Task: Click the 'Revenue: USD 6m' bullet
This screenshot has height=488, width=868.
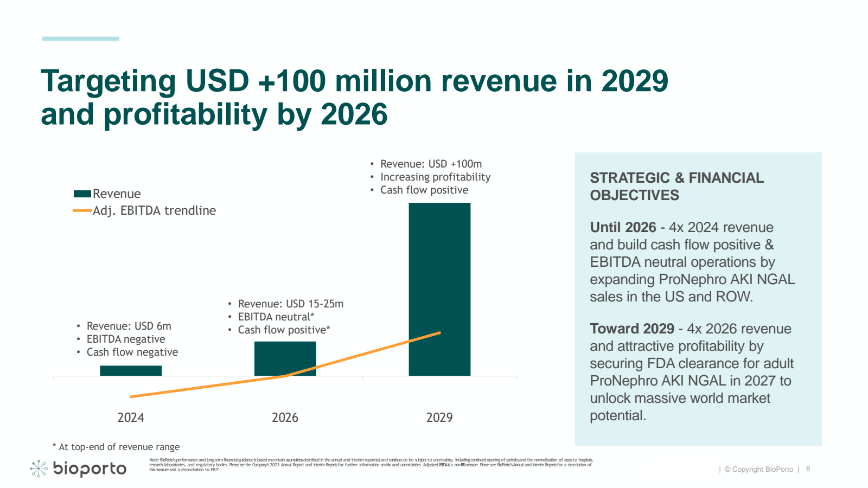Action: pyautogui.click(x=129, y=326)
